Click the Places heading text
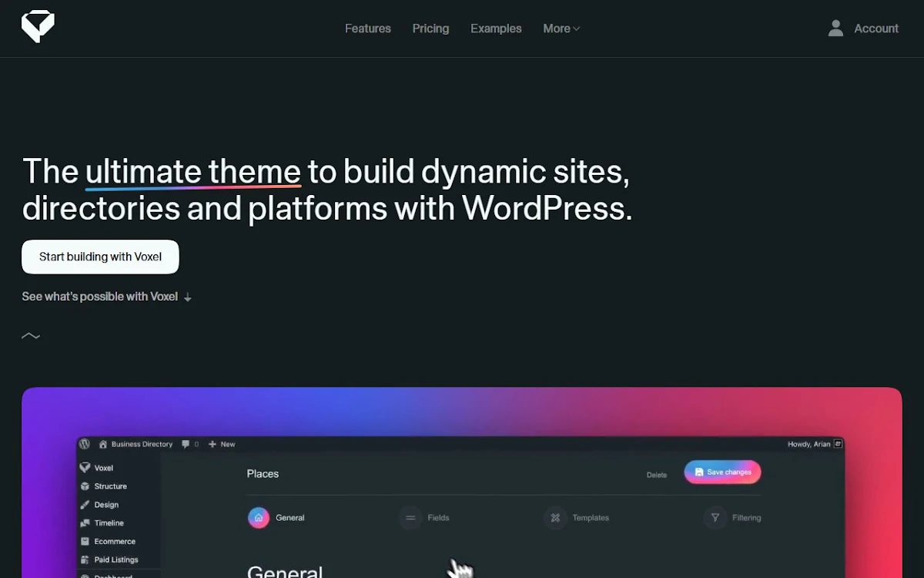The image size is (924, 578). 263,474
